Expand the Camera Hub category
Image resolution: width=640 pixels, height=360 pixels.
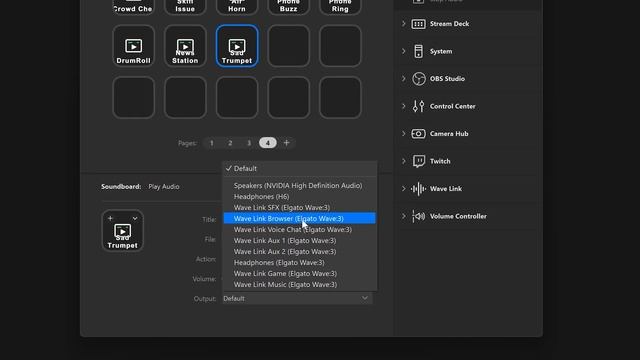403,134
